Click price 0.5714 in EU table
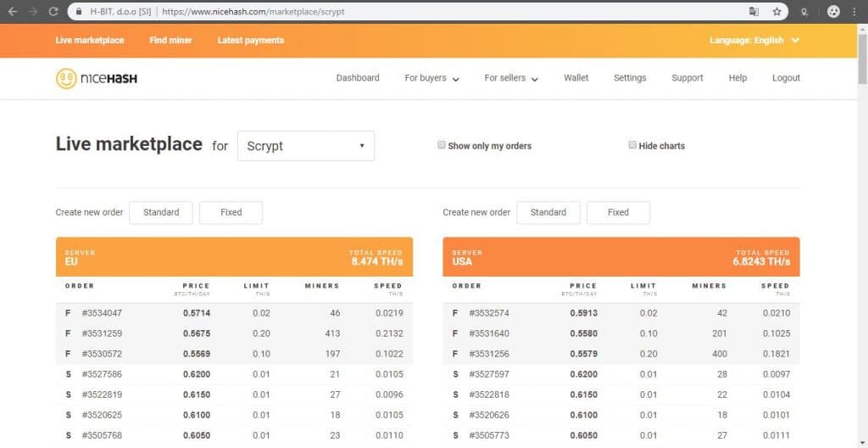The height and width of the screenshot is (448, 868). pyautogui.click(x=197, y=313)
